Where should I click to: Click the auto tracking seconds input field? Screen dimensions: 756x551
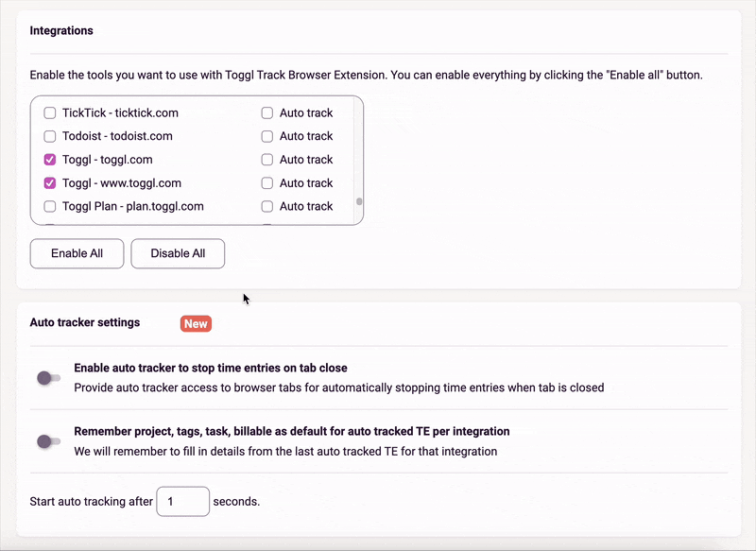tap(182, 501)
